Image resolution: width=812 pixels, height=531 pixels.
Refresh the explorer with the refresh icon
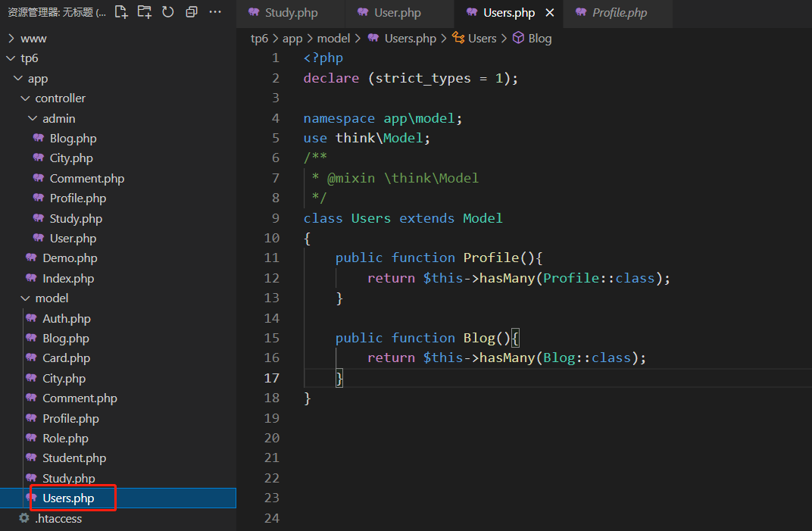(x=168, y=12)
